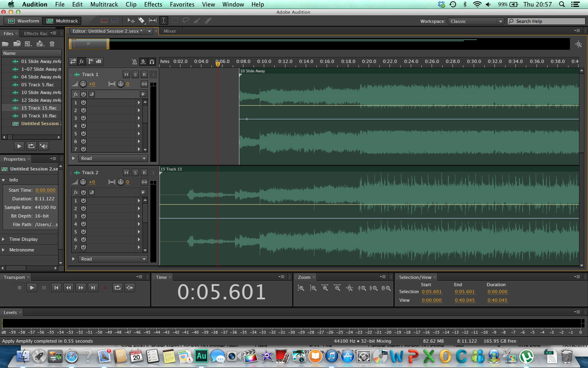The width and height of the screenshot is (588, 368).
Task: Mute Track 1 with the M button
Action: tap(127, 74)
